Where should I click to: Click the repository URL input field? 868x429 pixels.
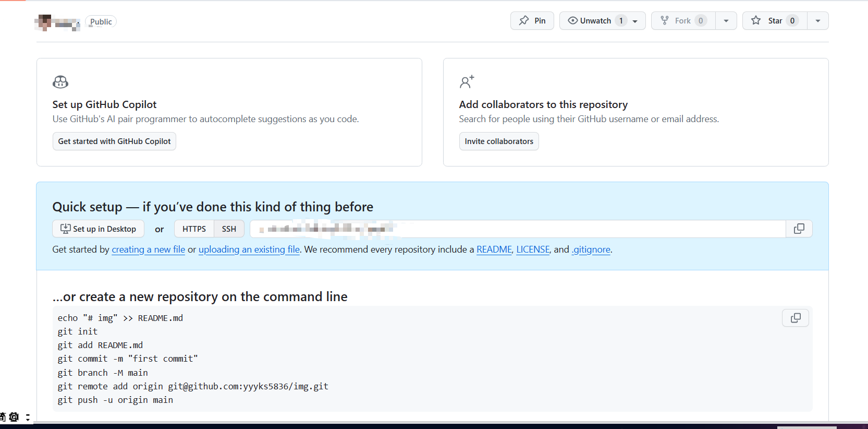coord(518,229)
